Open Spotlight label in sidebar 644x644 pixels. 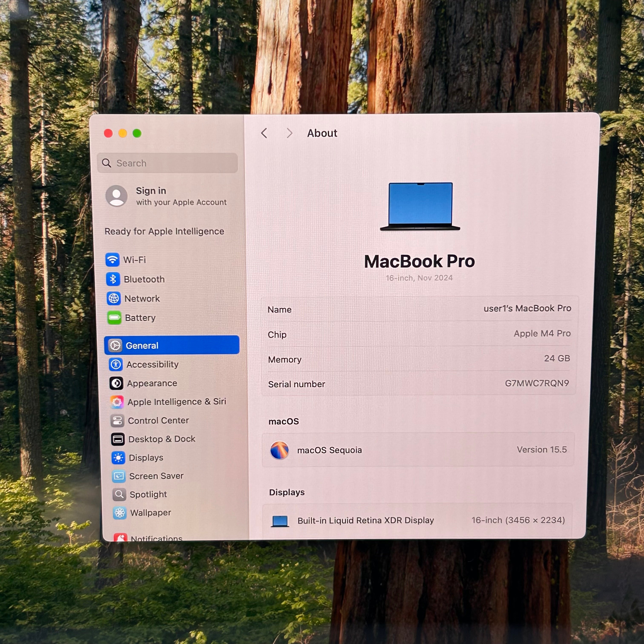point(148,494)
